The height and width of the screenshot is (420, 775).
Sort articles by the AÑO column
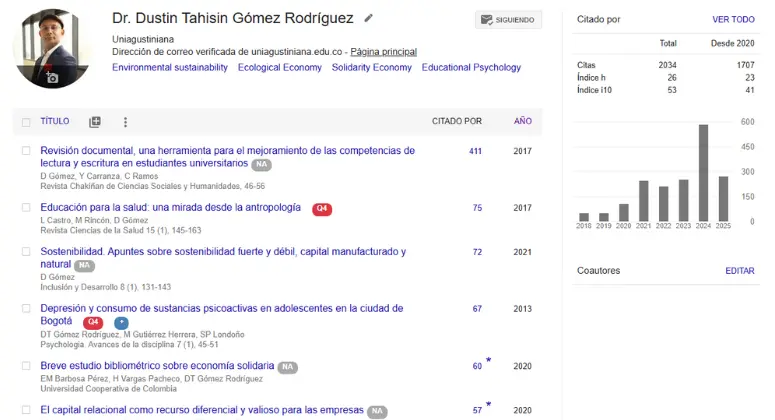pyautogui.click(x=522, y=121)
